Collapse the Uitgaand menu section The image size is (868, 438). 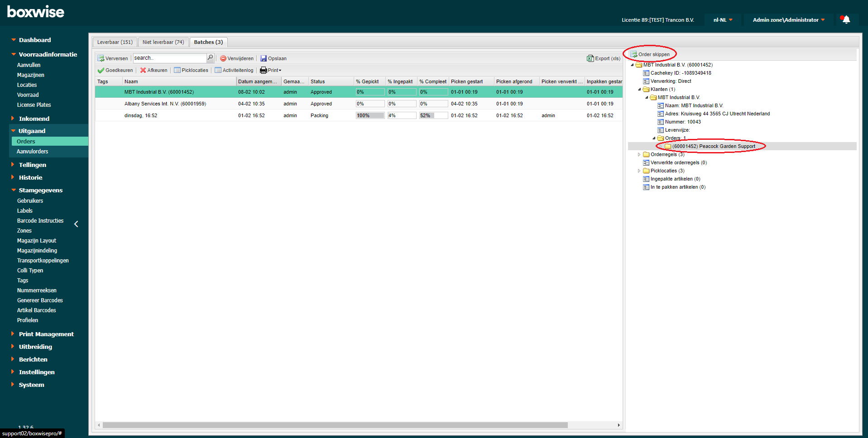(x=14, y=131)
